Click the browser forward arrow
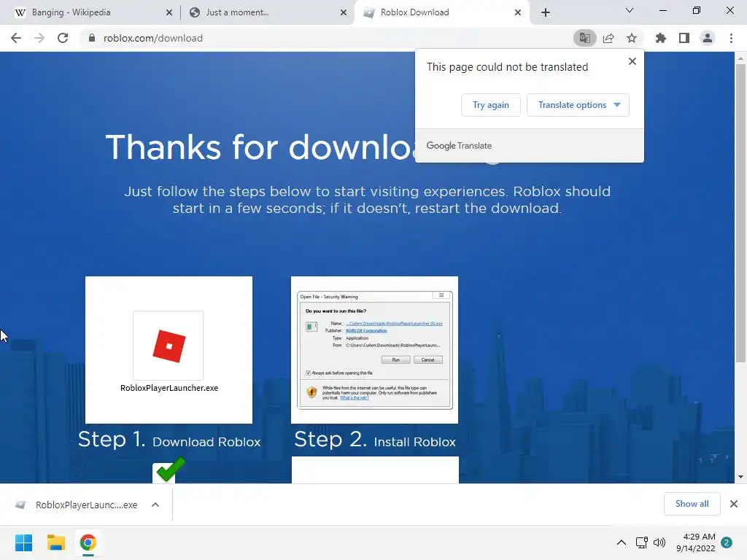The width and height of the screenshot is (747, 560). coord(39,38)
